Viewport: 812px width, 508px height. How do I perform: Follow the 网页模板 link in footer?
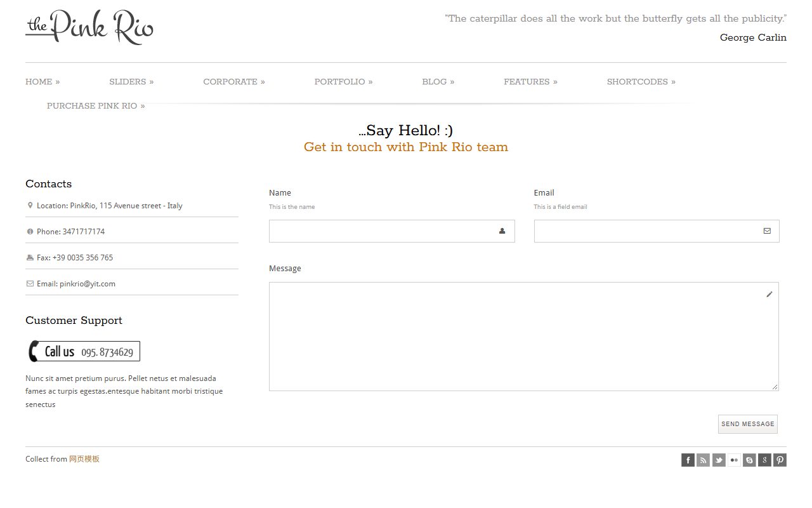84,459
